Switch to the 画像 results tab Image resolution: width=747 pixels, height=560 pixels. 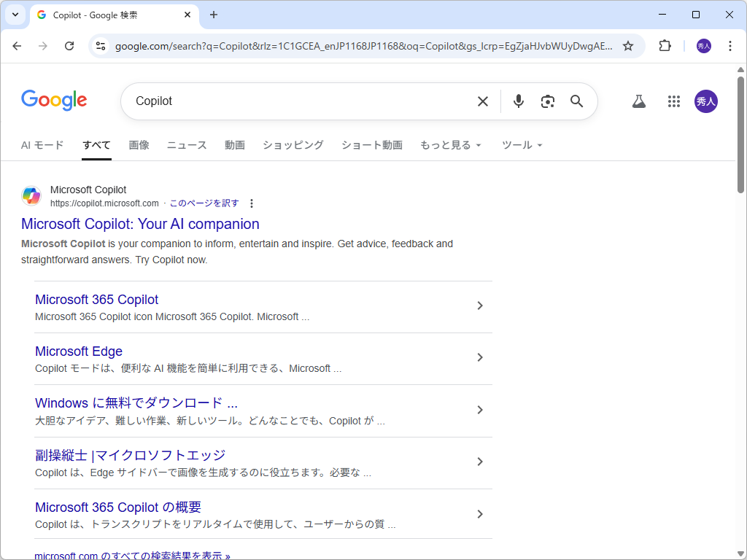[139, 145]
